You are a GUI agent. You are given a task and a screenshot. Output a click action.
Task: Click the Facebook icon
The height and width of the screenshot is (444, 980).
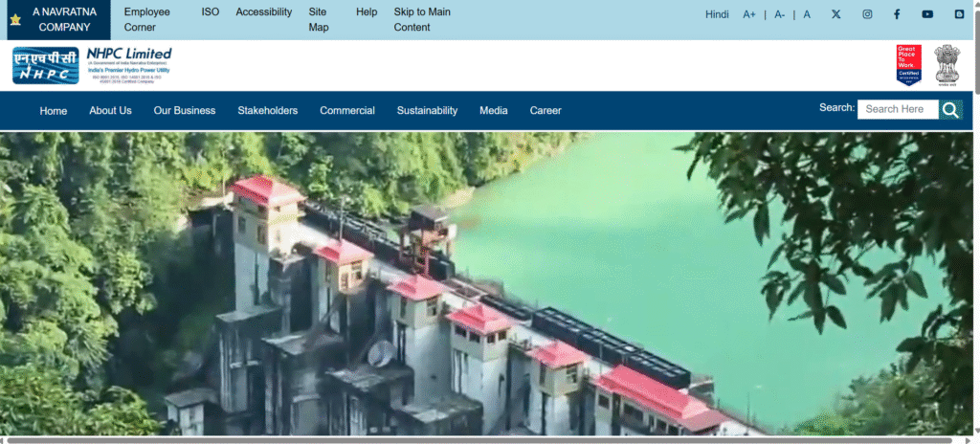897,14
